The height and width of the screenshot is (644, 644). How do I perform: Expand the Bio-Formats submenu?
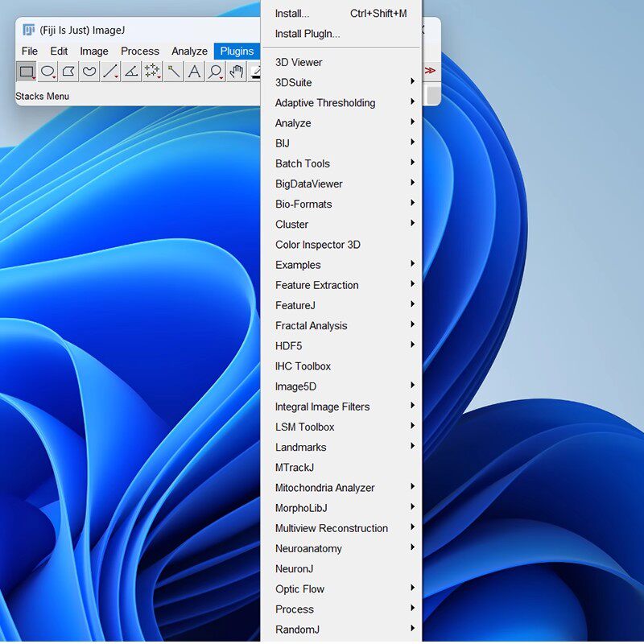[341, 204]
